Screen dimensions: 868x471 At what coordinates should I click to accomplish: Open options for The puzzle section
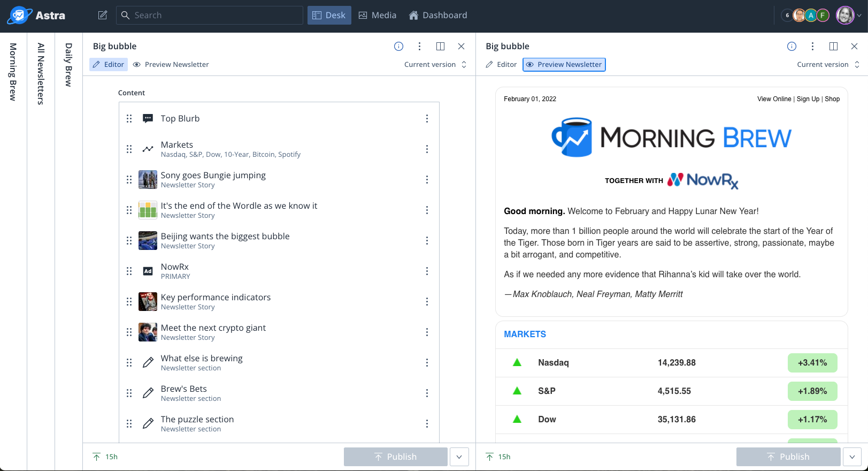(427, 423)
